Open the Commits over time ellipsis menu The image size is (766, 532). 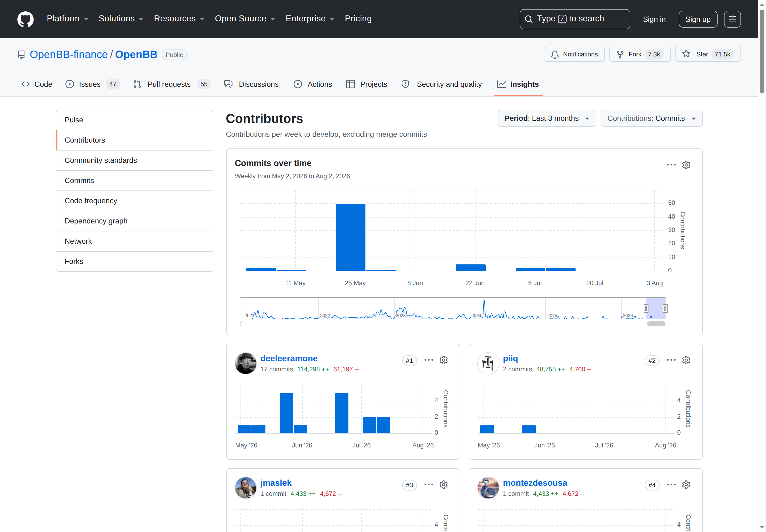click(671, 165)
